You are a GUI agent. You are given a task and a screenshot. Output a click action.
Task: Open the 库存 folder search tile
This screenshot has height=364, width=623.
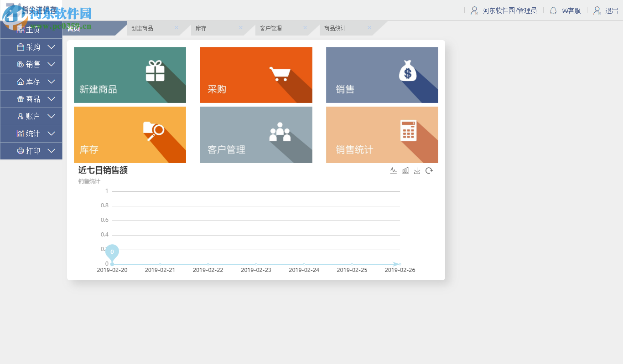[x=130, y=135]
